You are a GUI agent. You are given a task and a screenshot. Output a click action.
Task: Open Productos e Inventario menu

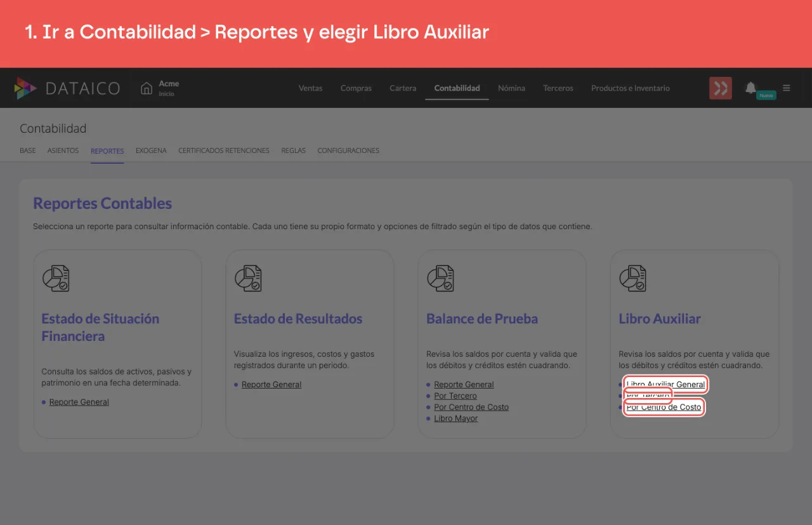pyautogui.click(x=631, y=88)
